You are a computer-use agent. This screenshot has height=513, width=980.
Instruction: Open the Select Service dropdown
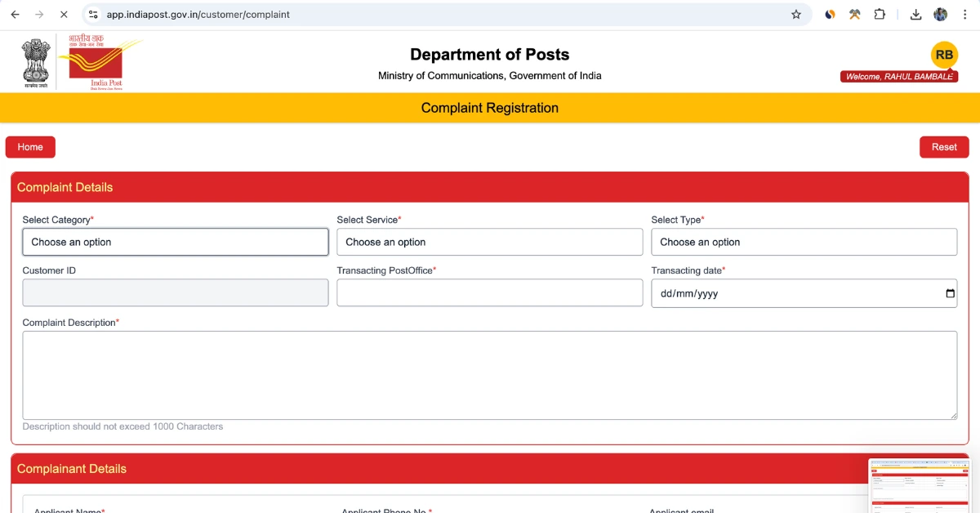489,242
